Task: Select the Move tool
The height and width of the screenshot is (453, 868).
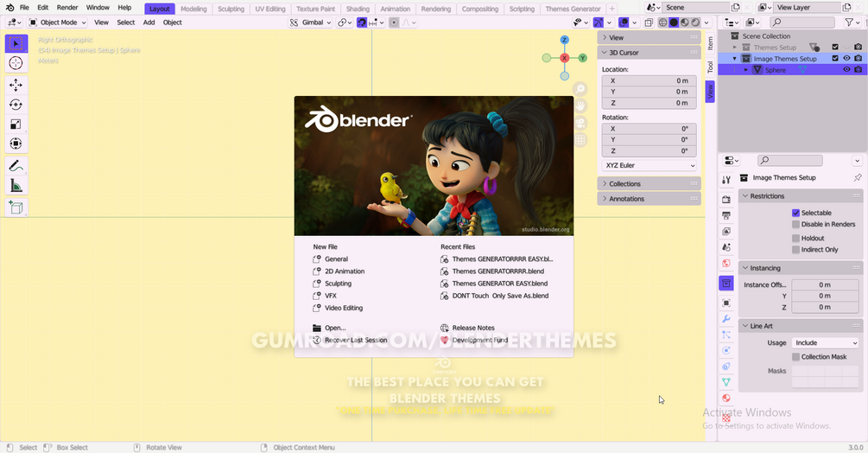Action: coord(16,85)
